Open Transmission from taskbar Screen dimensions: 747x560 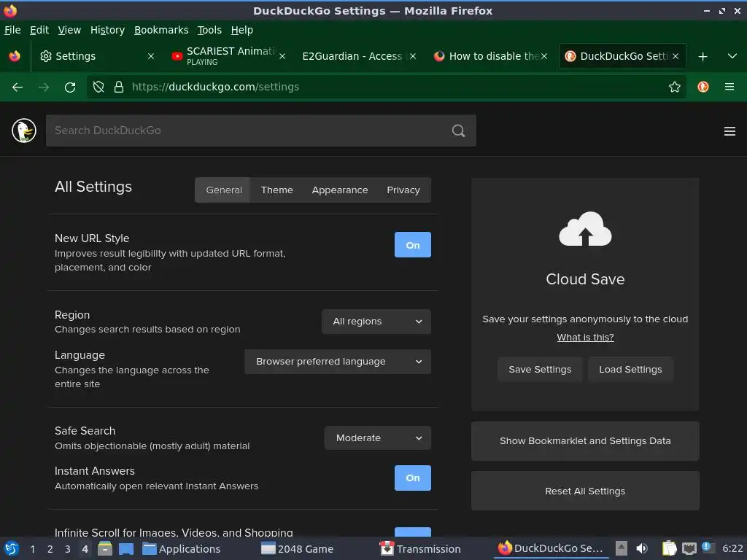point(421,549)
